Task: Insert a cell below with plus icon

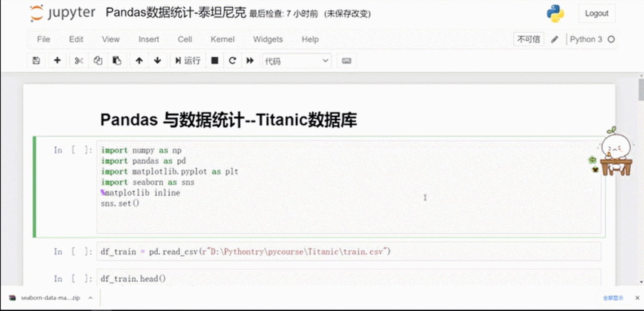Action: pyautogui.click(x=57, y=61)
